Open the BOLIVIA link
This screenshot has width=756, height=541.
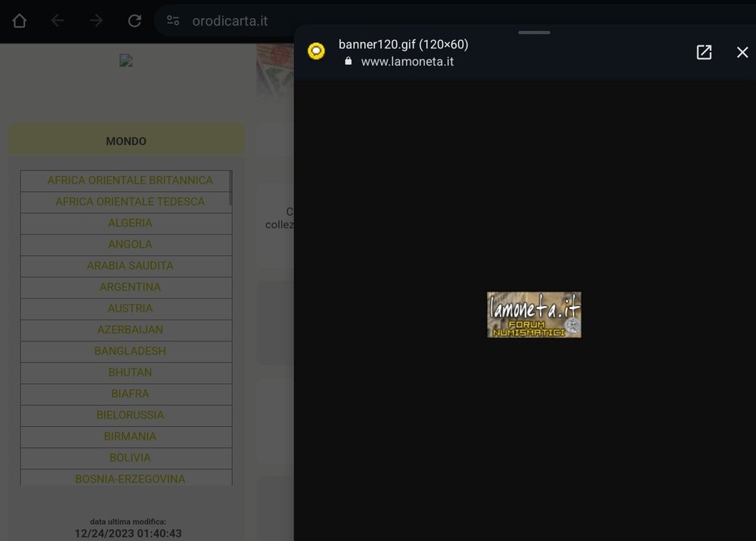coord(130,458)
